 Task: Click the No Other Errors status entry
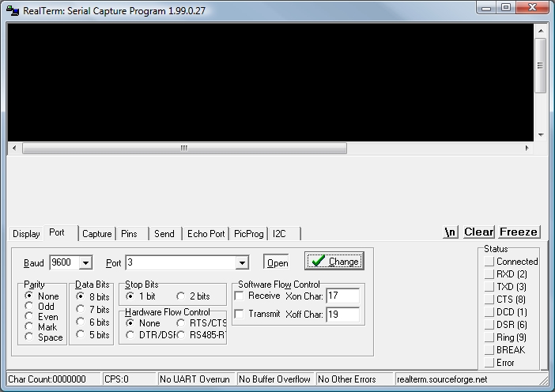[355, 379]
